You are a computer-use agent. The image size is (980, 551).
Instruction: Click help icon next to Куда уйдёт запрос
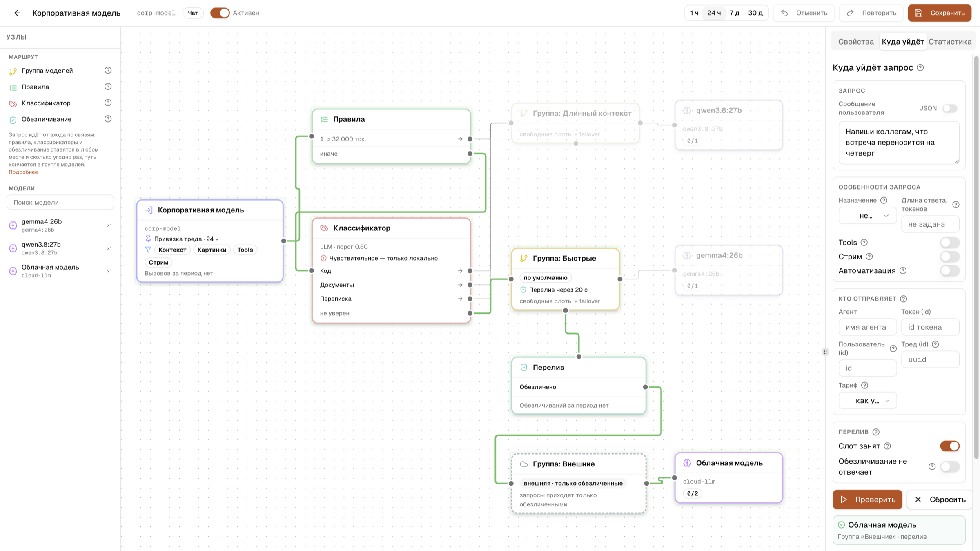pyautogui.click(x=920, y=68)
